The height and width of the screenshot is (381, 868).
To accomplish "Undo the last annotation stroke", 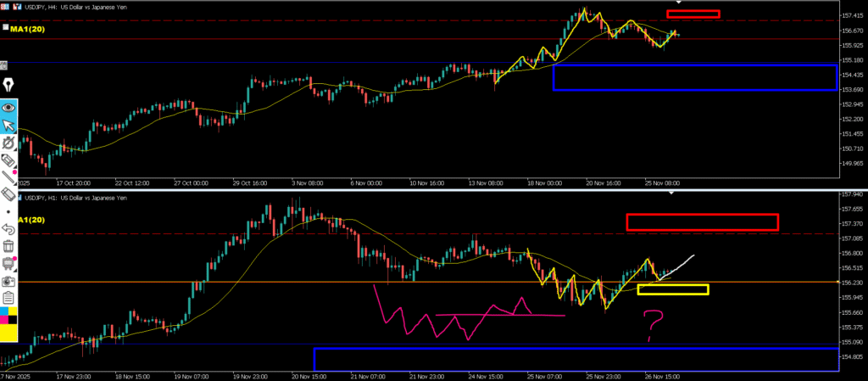I will [x=8, y=229].
